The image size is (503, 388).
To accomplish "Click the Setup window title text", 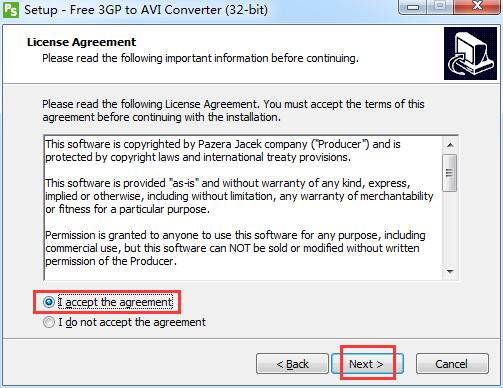I will 146,10.
